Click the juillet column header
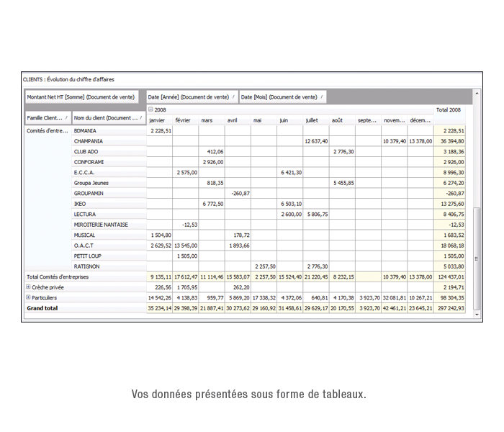The height and width of the screenshot is (432, 504). (312, 120)
